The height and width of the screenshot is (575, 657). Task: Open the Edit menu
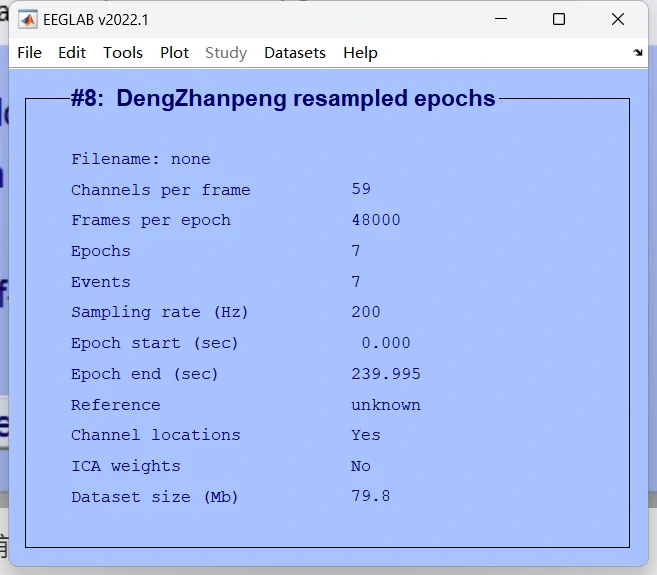click(72, 53)
